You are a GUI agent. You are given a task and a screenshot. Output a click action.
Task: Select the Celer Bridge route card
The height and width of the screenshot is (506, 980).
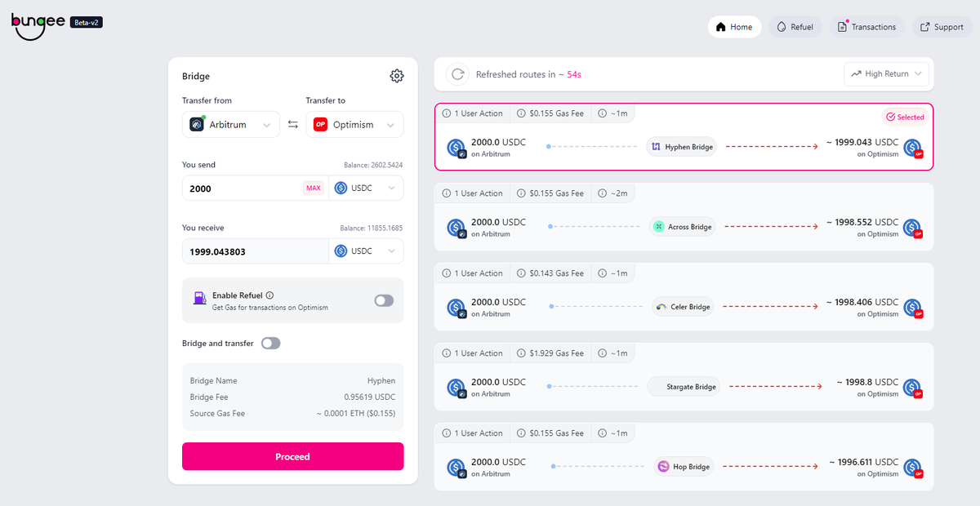(x=684, y=296)
